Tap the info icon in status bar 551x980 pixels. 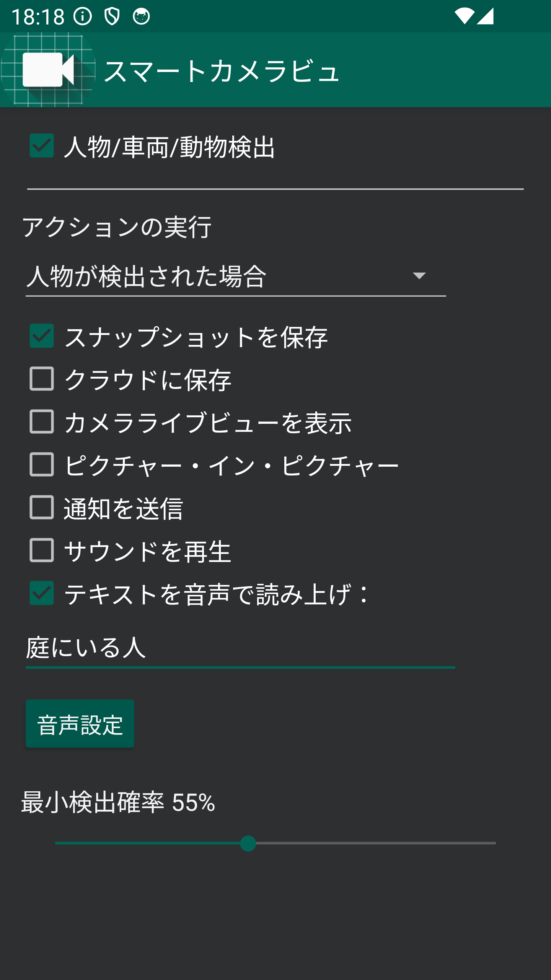tap(83, 16)
